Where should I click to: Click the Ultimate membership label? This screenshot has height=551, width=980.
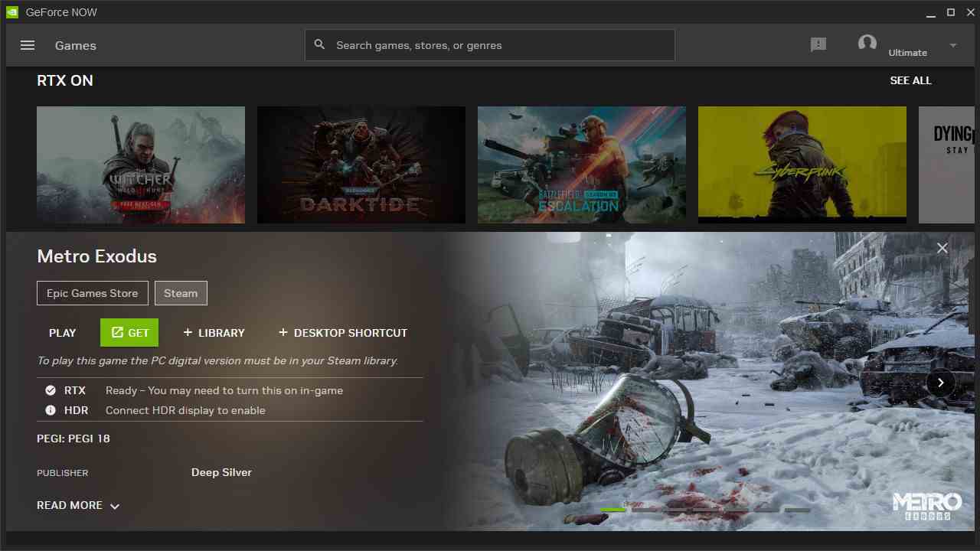(x=907, y=53)
